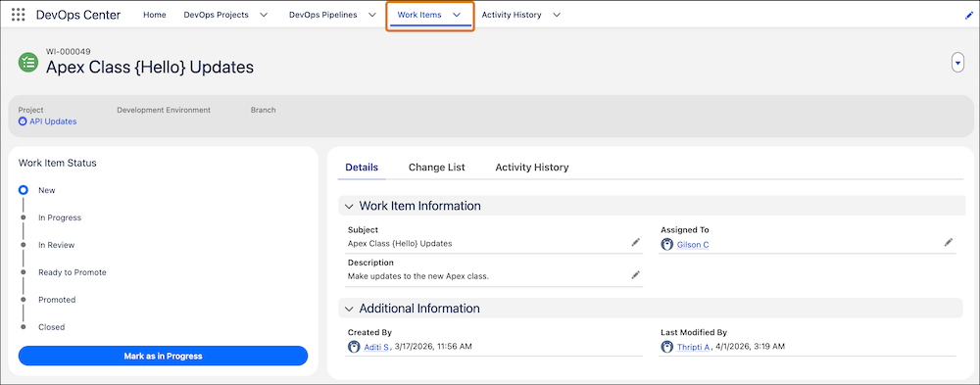
Task: Open the Gilson C user link
Action: [x=693, y=245]
